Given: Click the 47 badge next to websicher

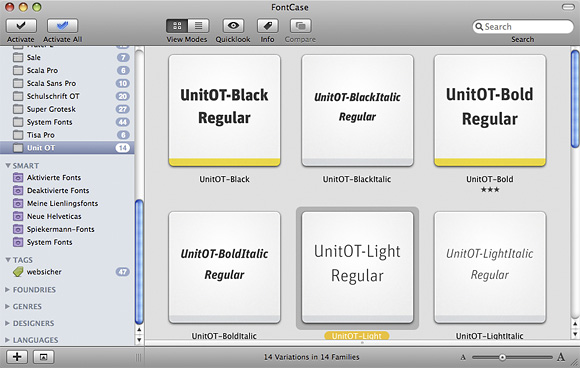Looking at the screenshot, I should (122, 272).
